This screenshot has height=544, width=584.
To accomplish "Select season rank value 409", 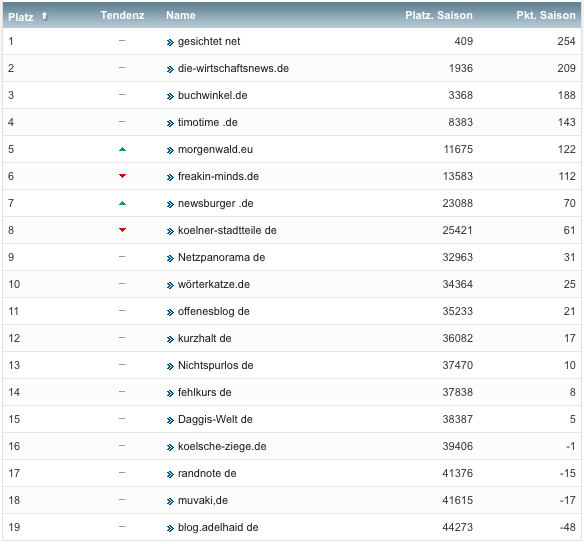I will (463, 41).
